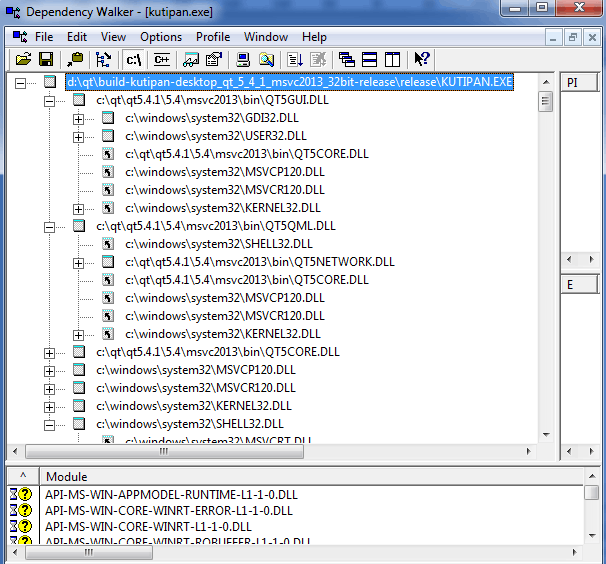Click module list horizontal scrollbar thumb
This screenshot has height=564, width=606.
pyautogui.click(x=89, y=552)
